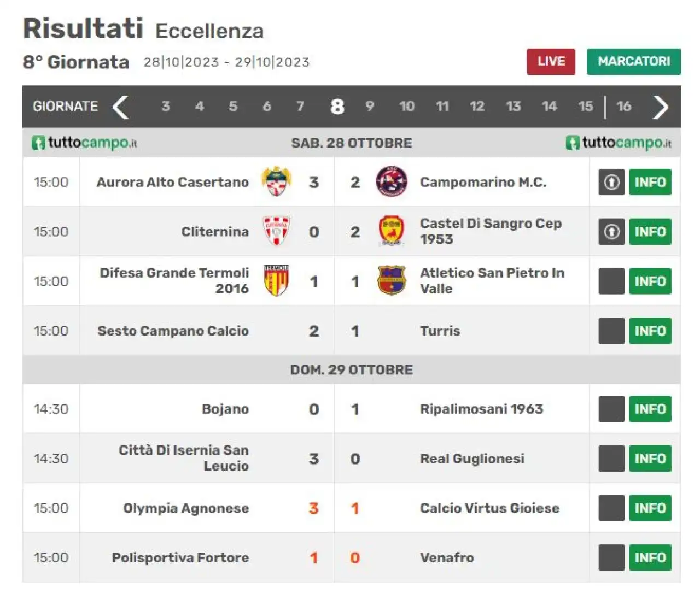This screenshot has height=593, width=700.
Task: Click the Difesa Grande Termoli 2016 crest
Action: (x=276, y=281)
